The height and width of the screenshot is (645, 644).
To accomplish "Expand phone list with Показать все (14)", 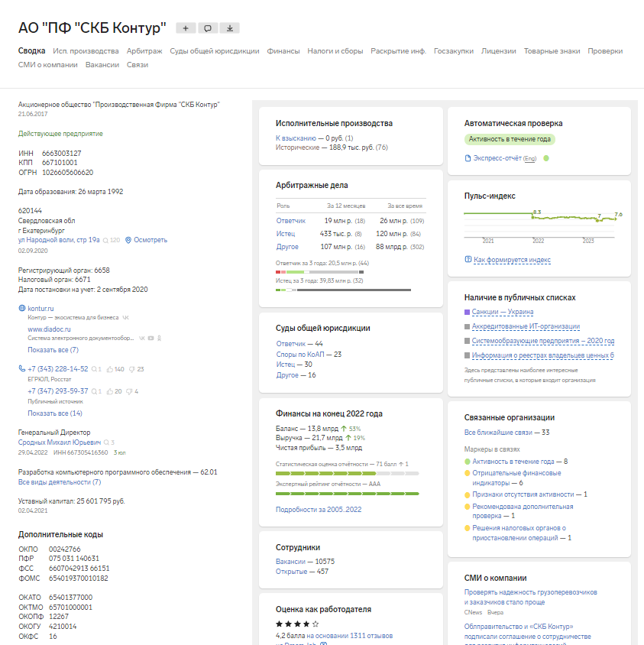I will (x=55, y=413).
